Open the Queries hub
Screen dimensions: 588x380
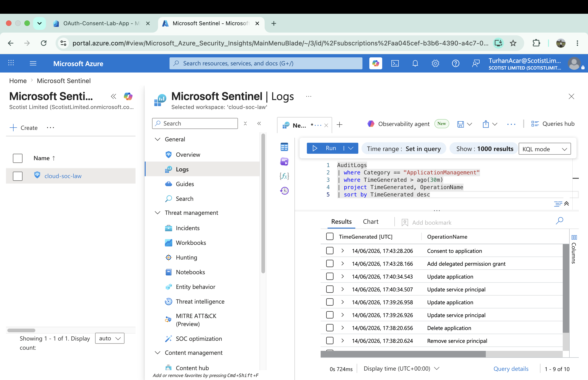[553, 124]
